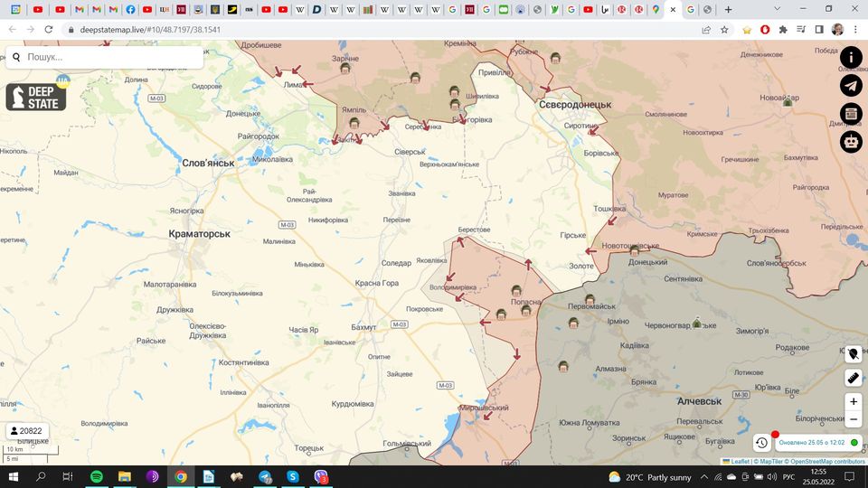Open the Telegram channel button
The height and width of the screenshot is (488, 868).
(851, 85)
